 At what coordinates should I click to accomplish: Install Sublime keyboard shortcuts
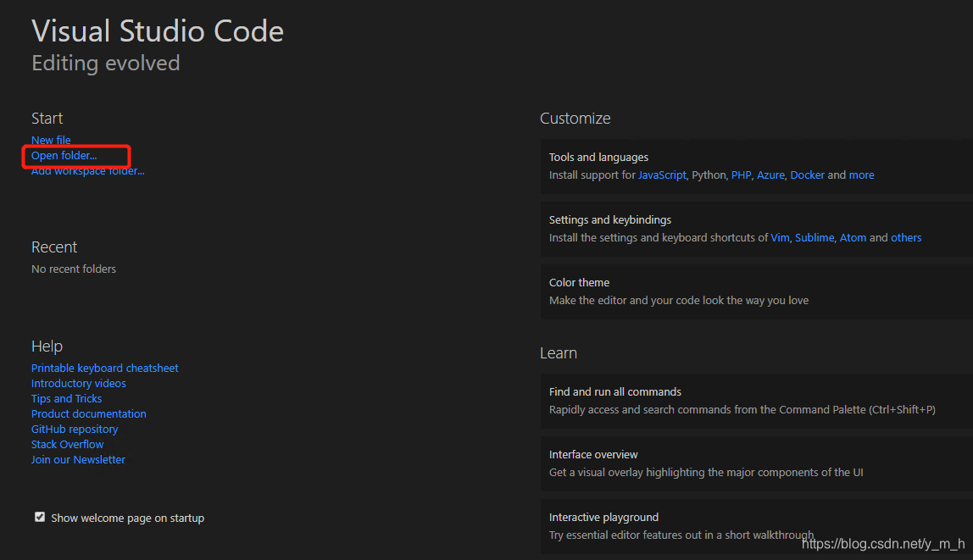tap(815, 237)
